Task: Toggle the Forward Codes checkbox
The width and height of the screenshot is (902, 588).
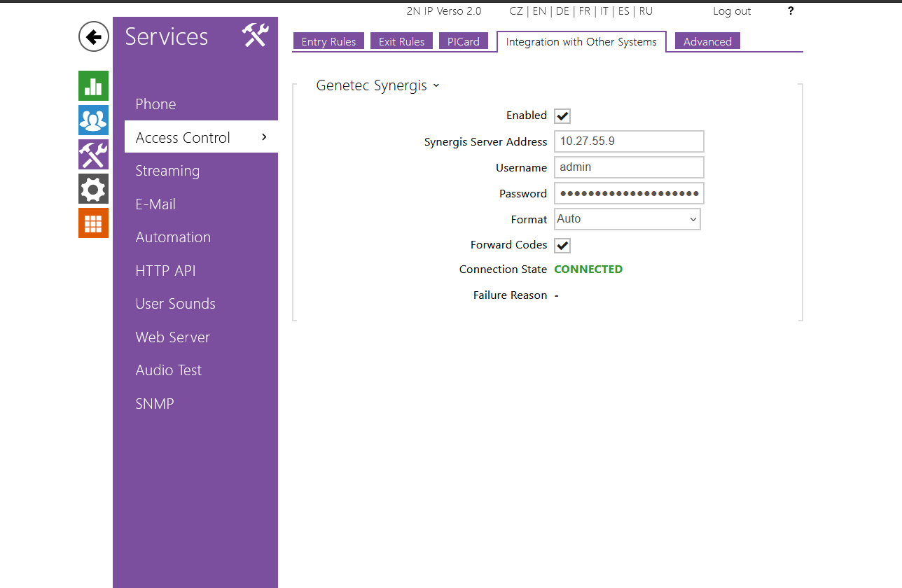Action: point(562,246)
